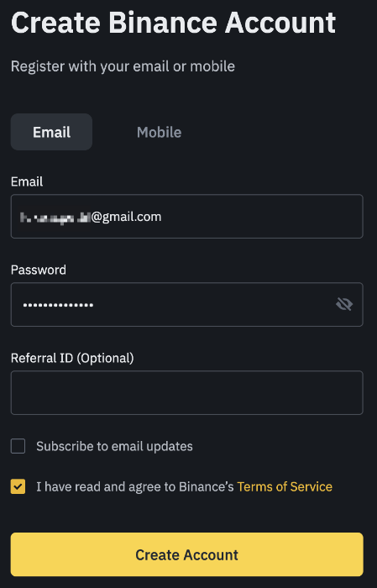Focus the Email address input field
The width and height of the screenshot is (377, 588).
click(186, 217)
